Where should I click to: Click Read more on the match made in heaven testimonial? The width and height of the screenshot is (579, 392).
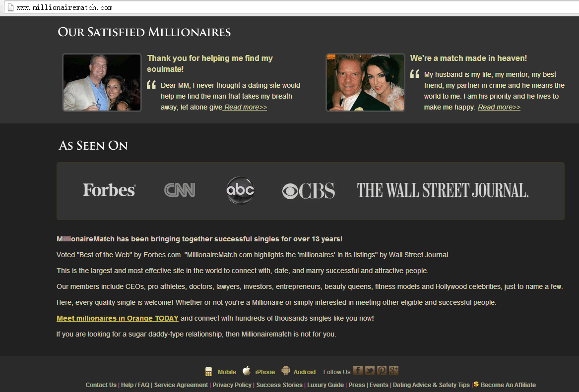499,107
